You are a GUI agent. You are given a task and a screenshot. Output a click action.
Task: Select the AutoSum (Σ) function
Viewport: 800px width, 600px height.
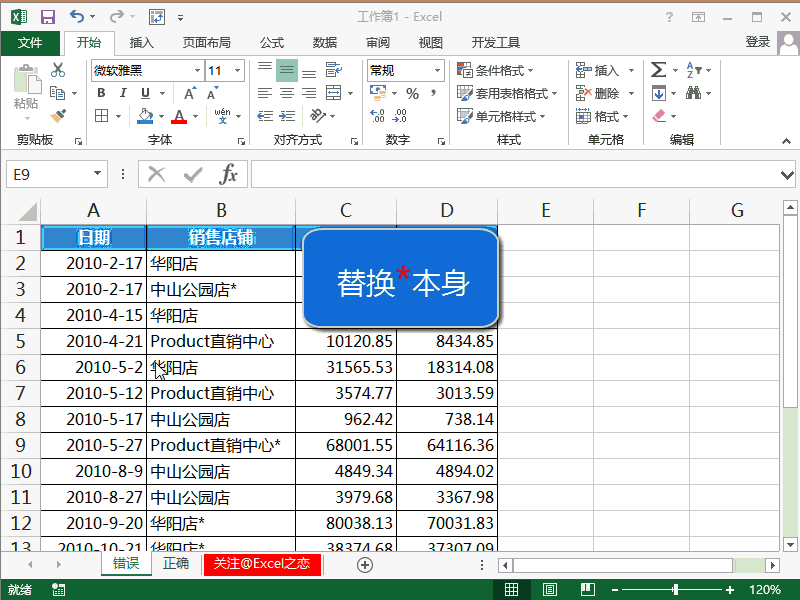point(658,71)
